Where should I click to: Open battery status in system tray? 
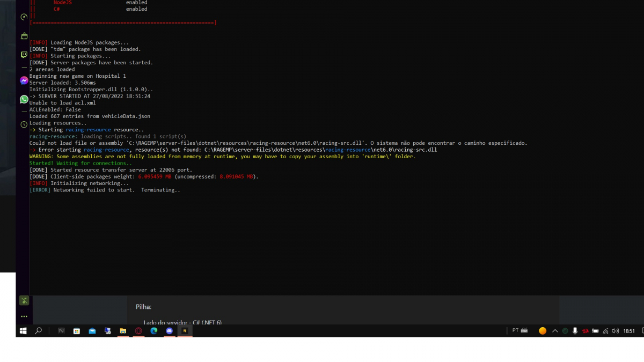(x=595, y=331)
